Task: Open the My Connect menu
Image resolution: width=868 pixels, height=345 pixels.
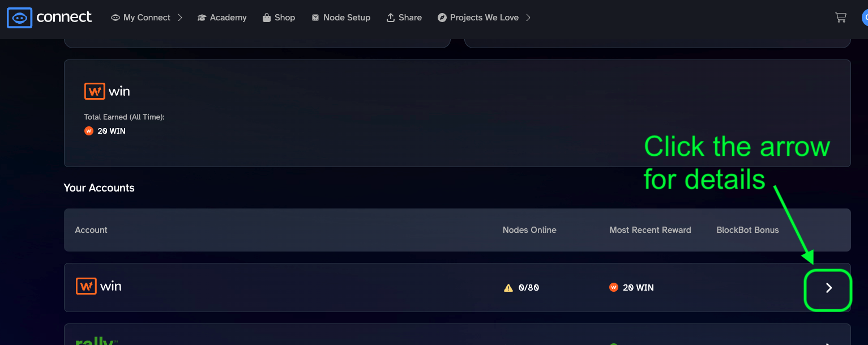Action: (147, 18)
